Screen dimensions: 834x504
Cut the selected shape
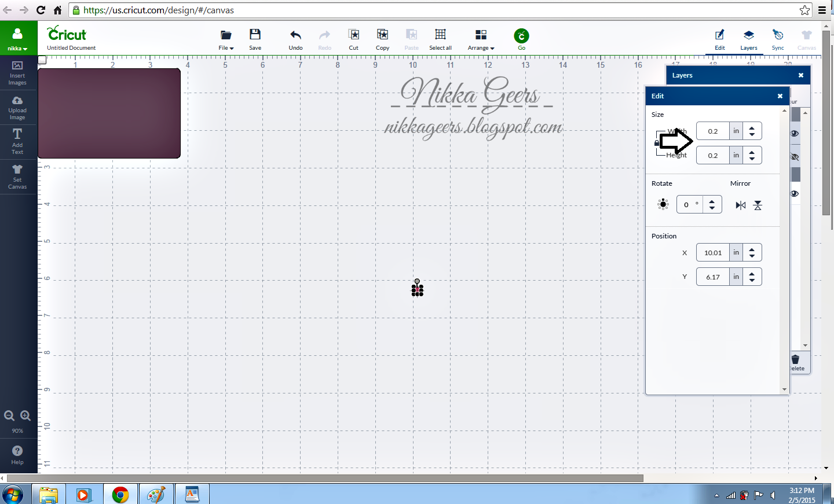[x=353, y=38]
